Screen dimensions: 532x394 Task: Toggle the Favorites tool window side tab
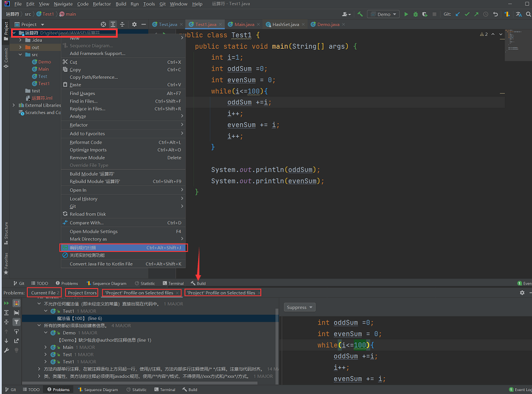point(6,264)
